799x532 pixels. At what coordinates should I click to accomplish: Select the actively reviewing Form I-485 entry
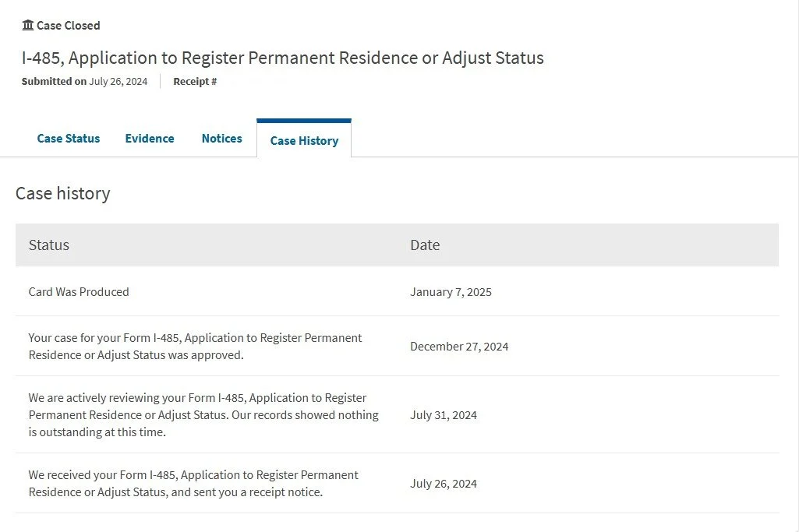click(203, 414)
